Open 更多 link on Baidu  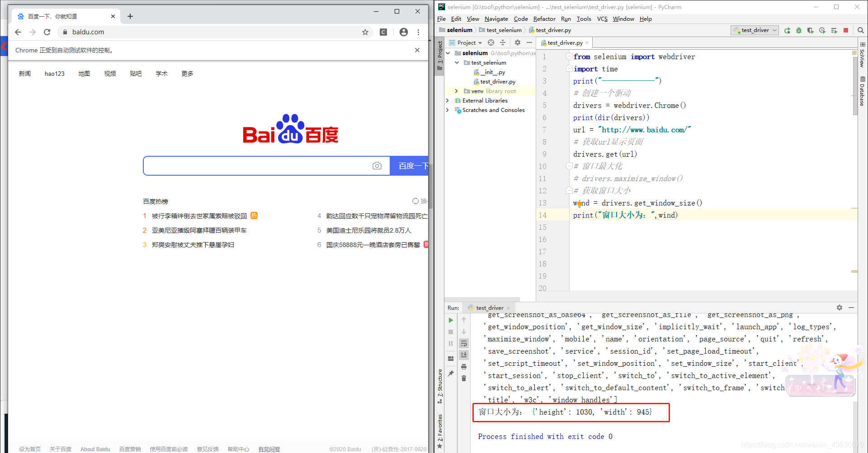tap(187, 74)
